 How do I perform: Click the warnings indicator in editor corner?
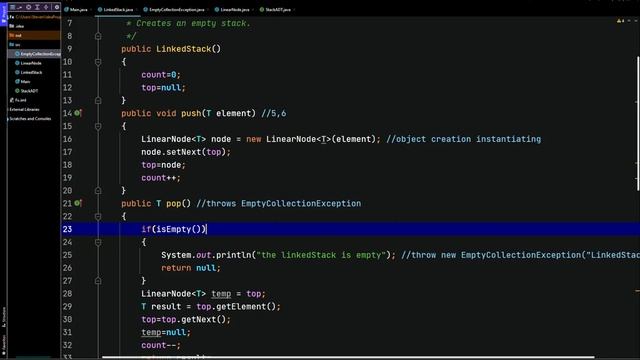(x=620, y=20)
